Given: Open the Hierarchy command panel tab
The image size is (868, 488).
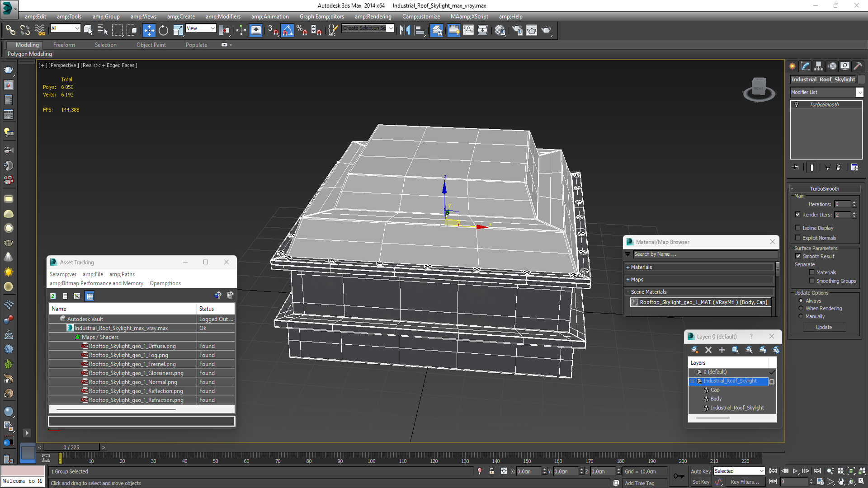Looking at the screenshot, I should [x=818, y=66].
